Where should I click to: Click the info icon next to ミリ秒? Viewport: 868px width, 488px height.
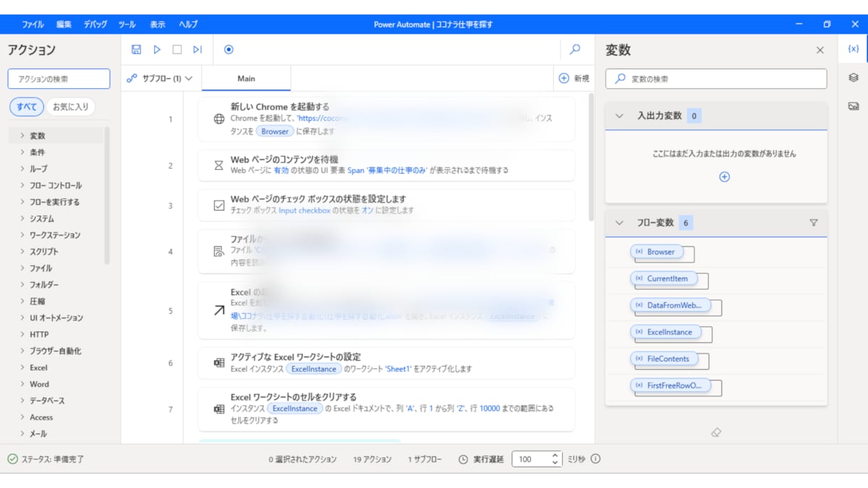[596, 459]
